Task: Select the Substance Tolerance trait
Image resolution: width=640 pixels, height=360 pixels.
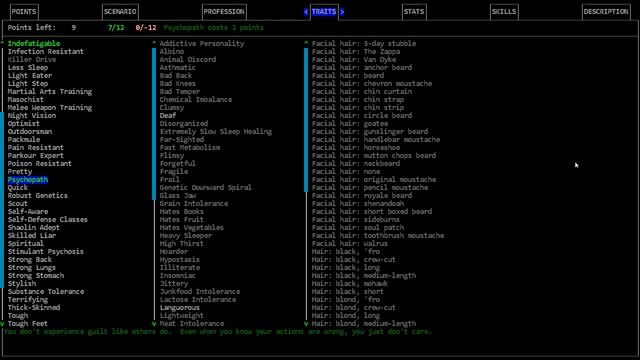Action: [46, 291]
